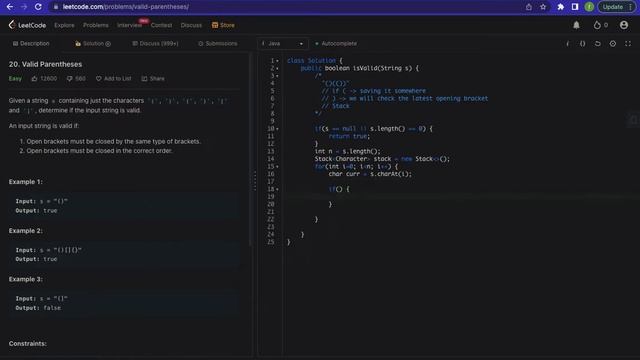Like the problem with thumbs up 12600
Image resolution: width=640 pixels, height=360 pixels.
(44, 78)
